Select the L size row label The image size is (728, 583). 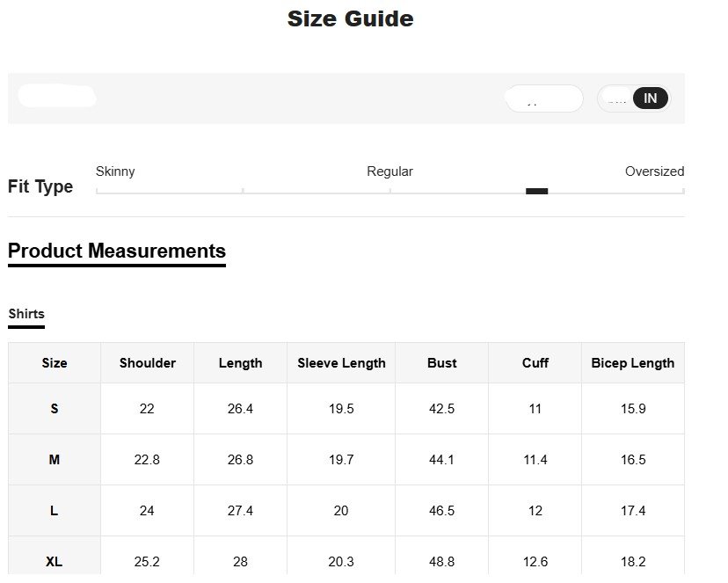click(55, 511)
